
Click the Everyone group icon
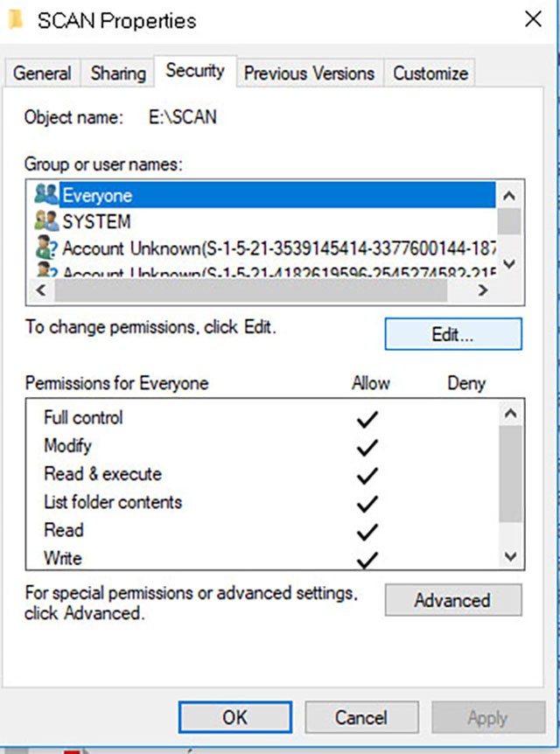coord(46,194)
